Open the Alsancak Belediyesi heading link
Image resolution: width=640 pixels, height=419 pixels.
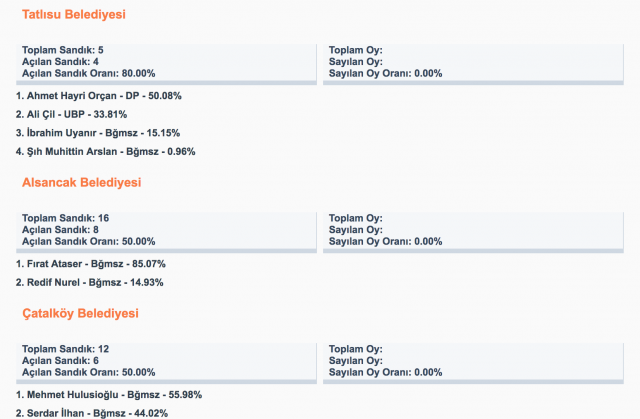tap(81, 183)
